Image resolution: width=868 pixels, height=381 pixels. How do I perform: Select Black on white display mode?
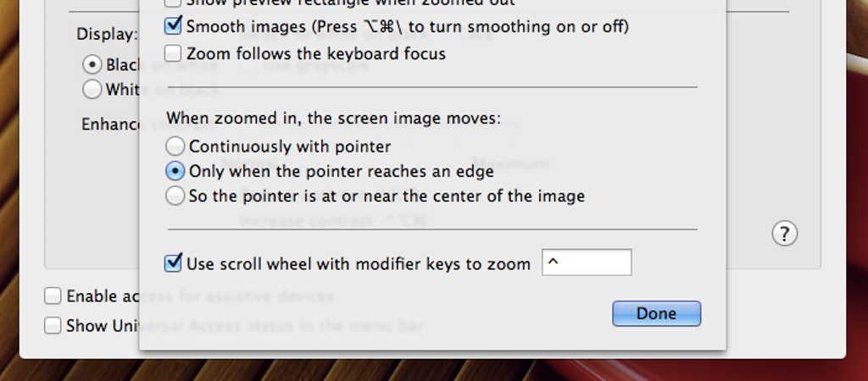click(92, 64)
